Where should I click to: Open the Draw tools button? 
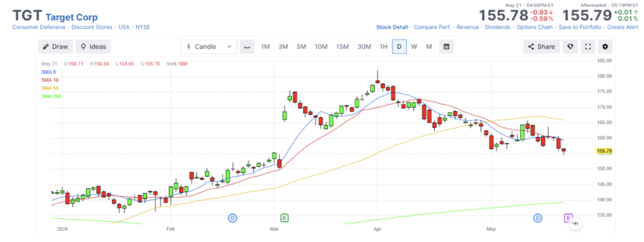point(55,47)
